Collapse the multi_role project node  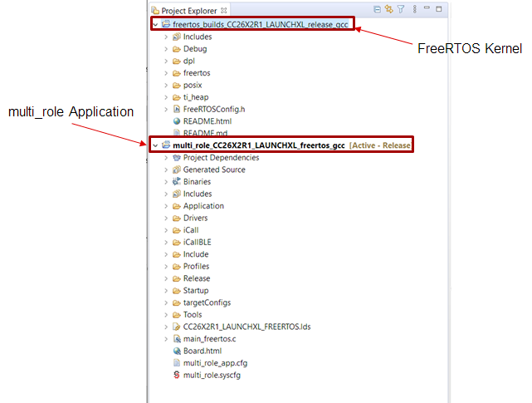pyautogui.click(x=155, y=145)
